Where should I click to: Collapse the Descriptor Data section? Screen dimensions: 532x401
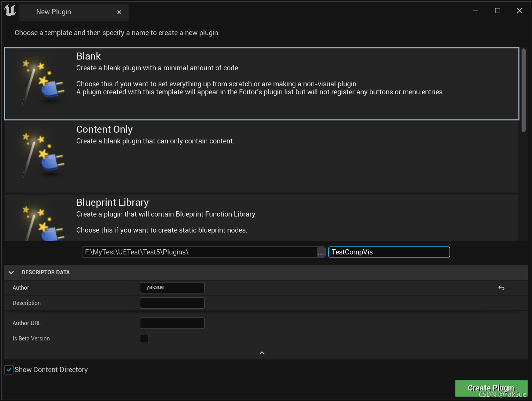[11, 273]
